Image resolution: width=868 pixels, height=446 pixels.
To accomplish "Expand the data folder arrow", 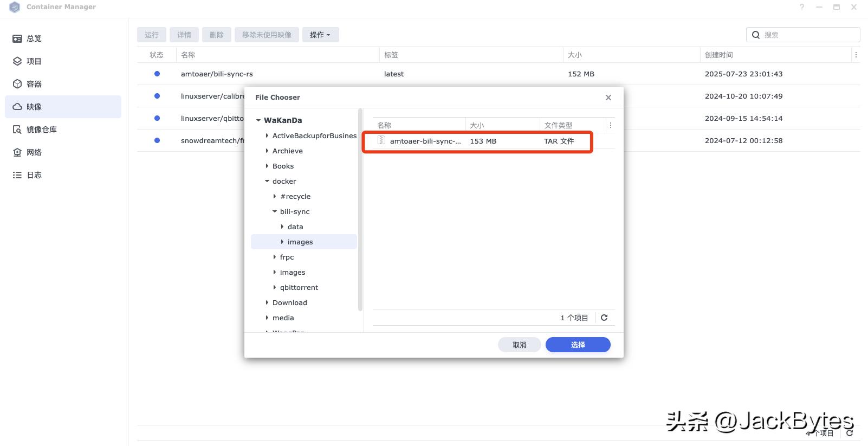I will pyautogui.click(x=282, y=227).
